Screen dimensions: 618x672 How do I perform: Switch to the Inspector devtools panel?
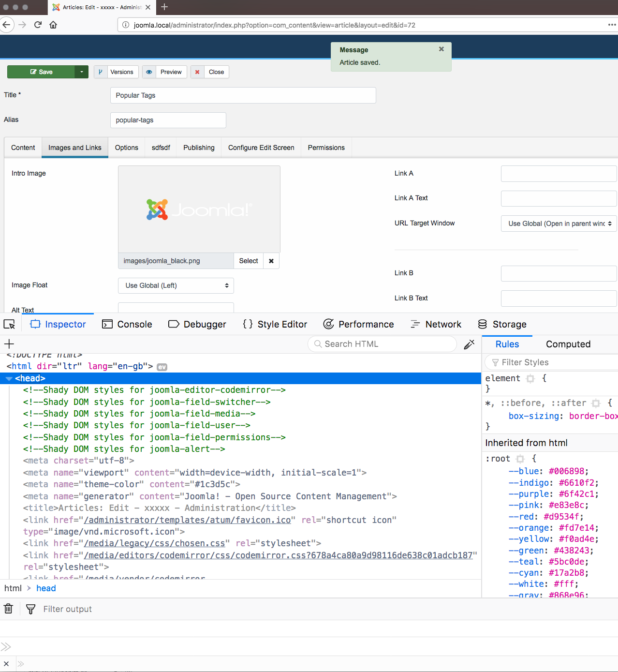click(58, 324)
